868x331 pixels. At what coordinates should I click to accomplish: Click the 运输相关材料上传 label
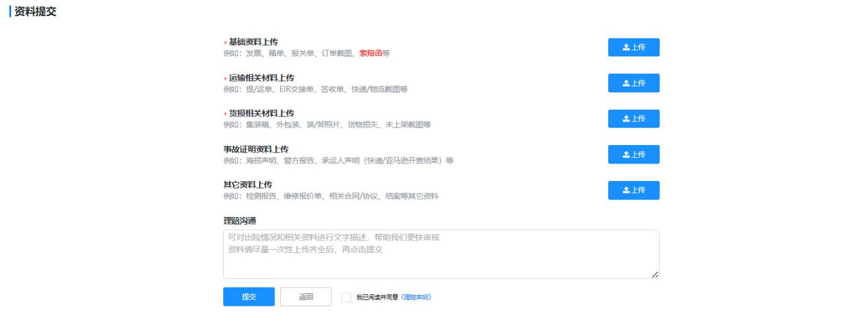[262, 77]
